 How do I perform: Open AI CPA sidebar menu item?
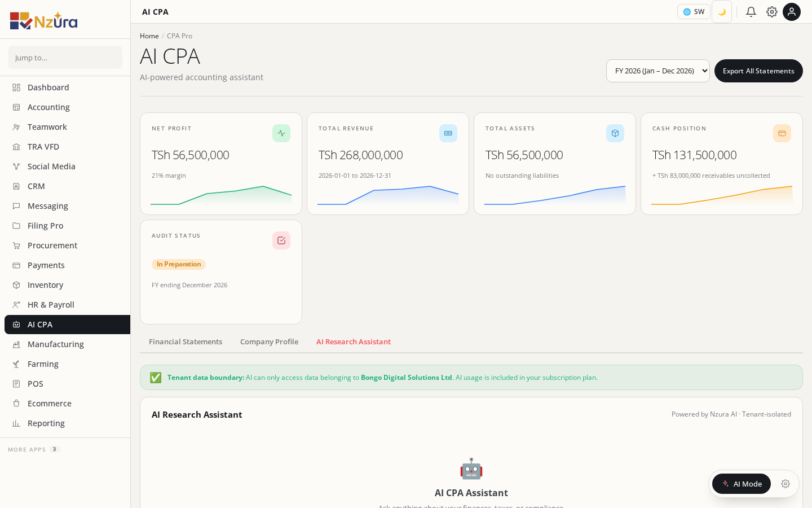(x=67, y=325)
